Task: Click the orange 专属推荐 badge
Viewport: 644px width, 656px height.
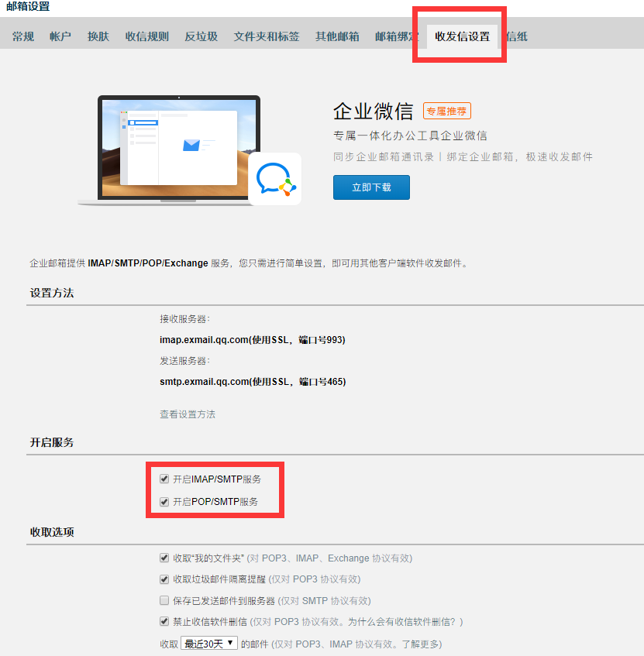Action: pos(447,112)
